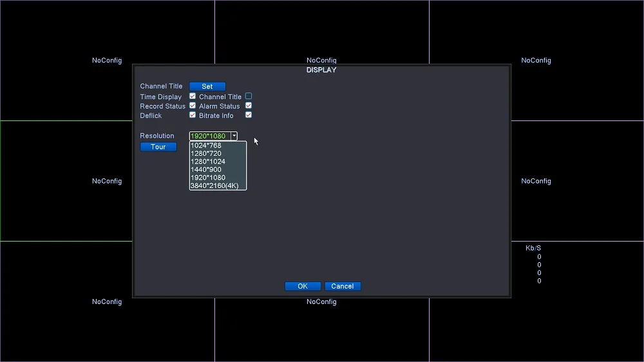Image resolution: width=644 pixels, height=362 pixels.
Task: Click the Kb/S bitrate readout heading
Action: click(x=533, y=248)
